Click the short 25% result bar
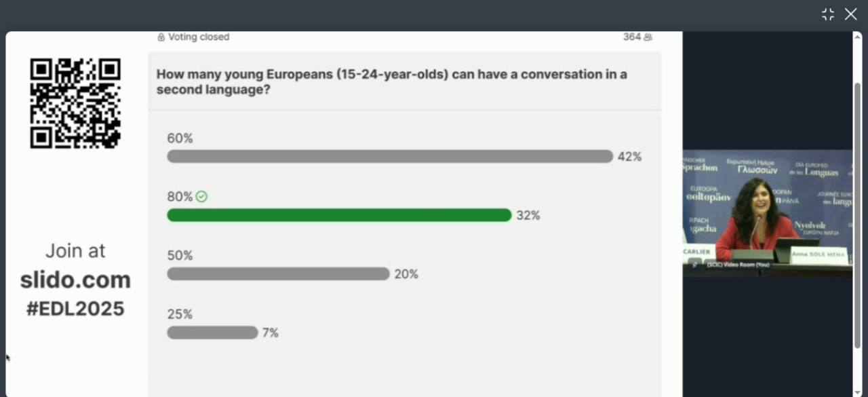 212,333
